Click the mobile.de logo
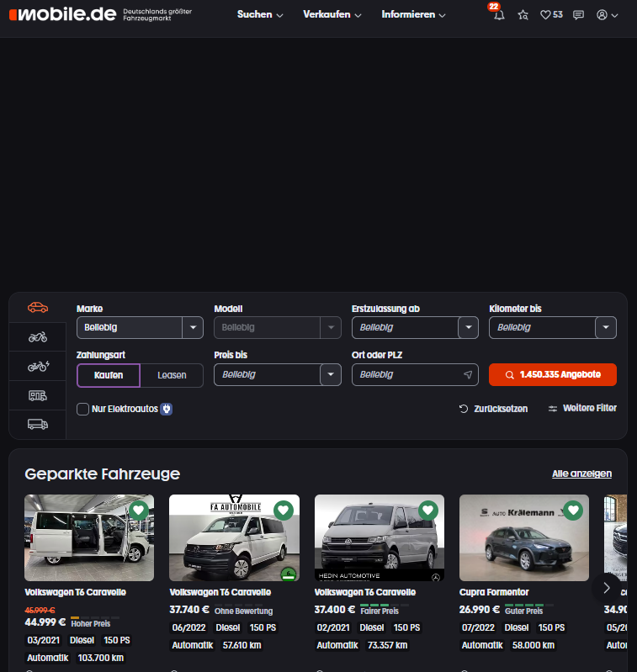Screen dimensions: 637x672 (62, 14)
